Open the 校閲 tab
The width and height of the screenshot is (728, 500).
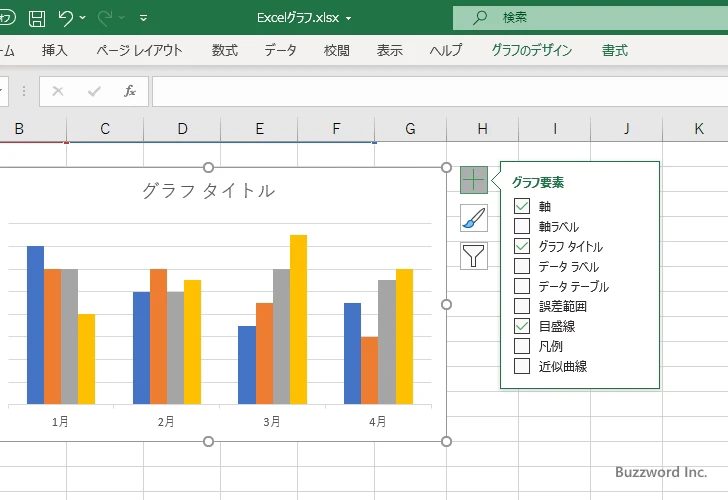(337, 50)
